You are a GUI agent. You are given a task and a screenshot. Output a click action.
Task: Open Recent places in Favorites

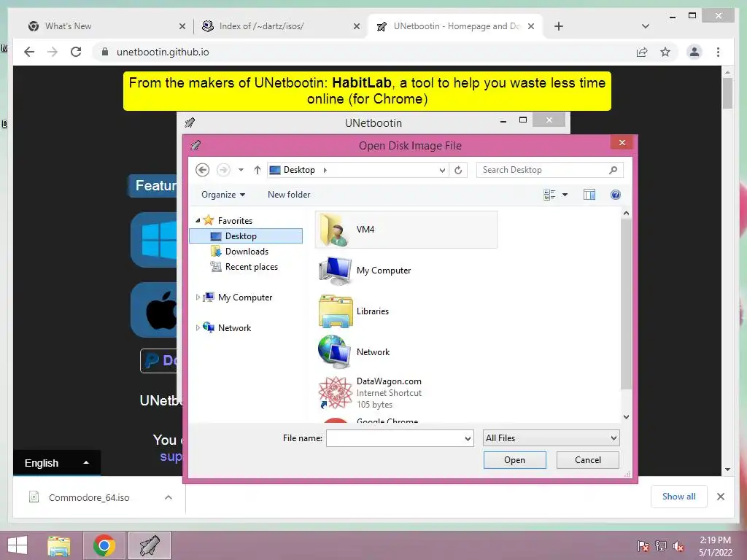[251, 267]
